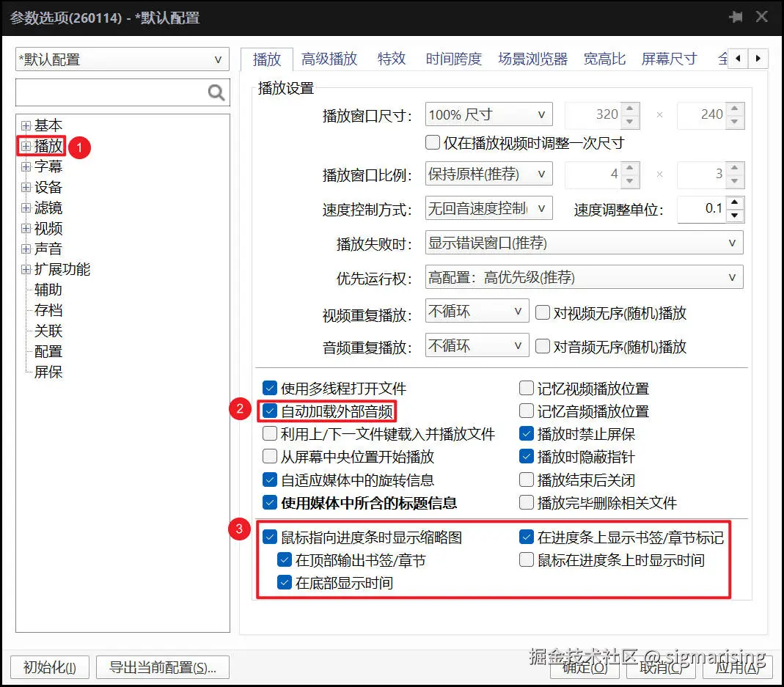Screen dimensions: 784x687
Task: Click the pin icon in the title bar
Action: coord(736,16)
